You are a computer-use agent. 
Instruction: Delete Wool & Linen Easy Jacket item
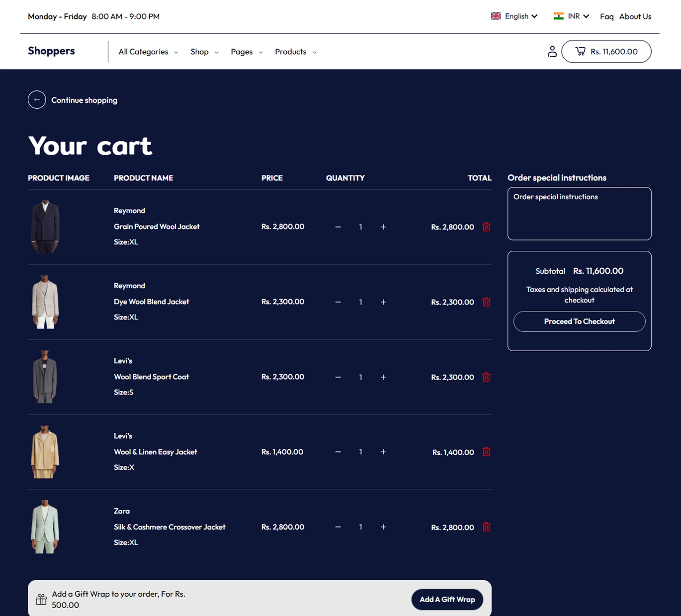[x=486, y=452]
